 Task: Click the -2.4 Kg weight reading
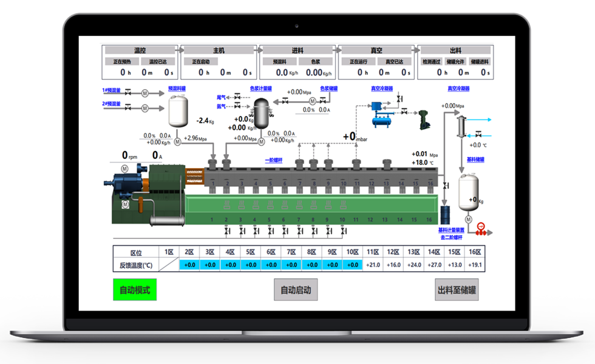(205, 121)
